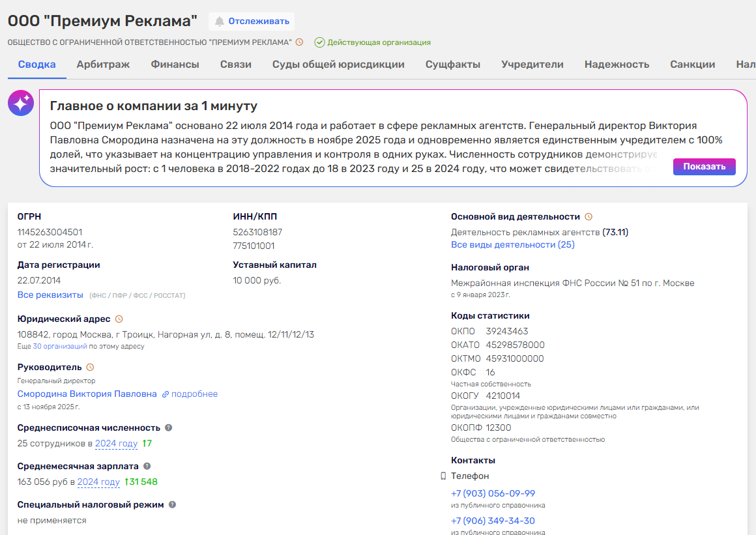Viewport: 756px width, 535px height.
Task: Open Суды общей юрисдикции tab
Action: 338,65
